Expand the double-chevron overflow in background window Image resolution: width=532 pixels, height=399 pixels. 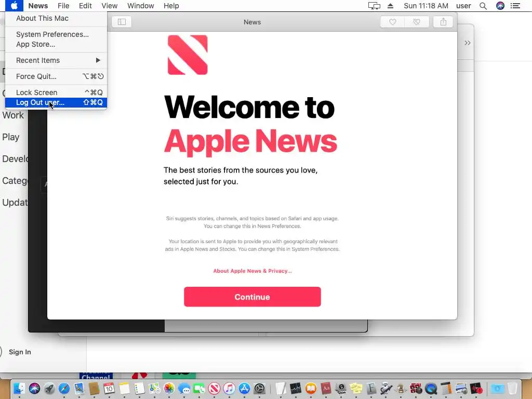click(468, 43)
